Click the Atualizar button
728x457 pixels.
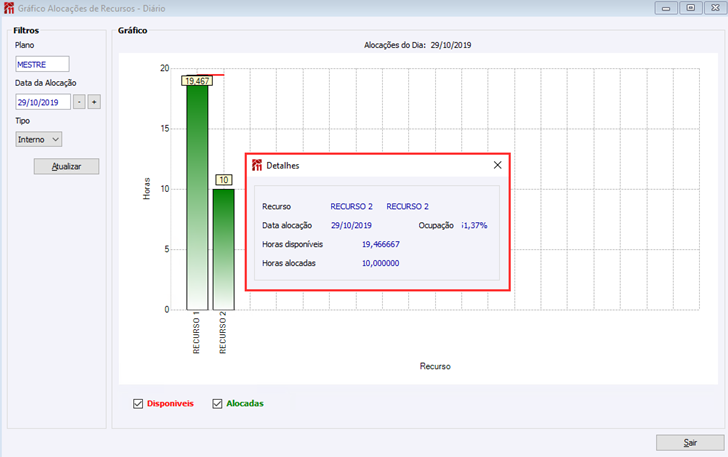(66, 166)
